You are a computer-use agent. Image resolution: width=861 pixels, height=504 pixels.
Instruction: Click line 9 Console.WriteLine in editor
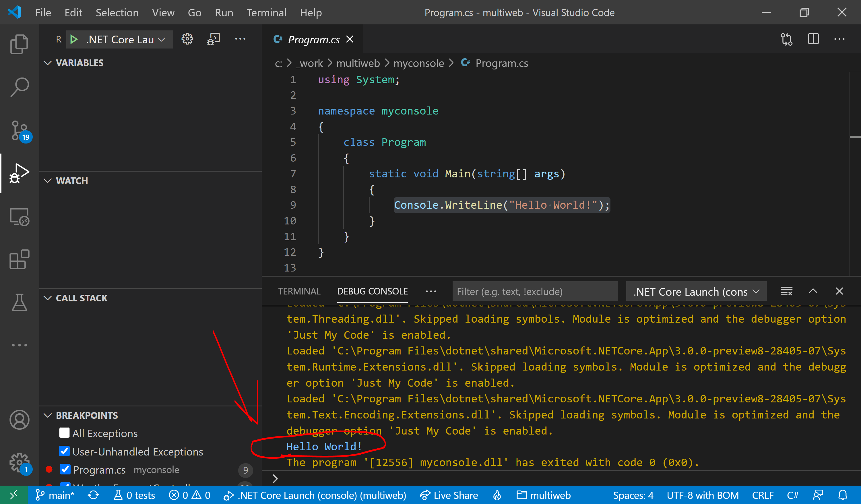[502, 205]
